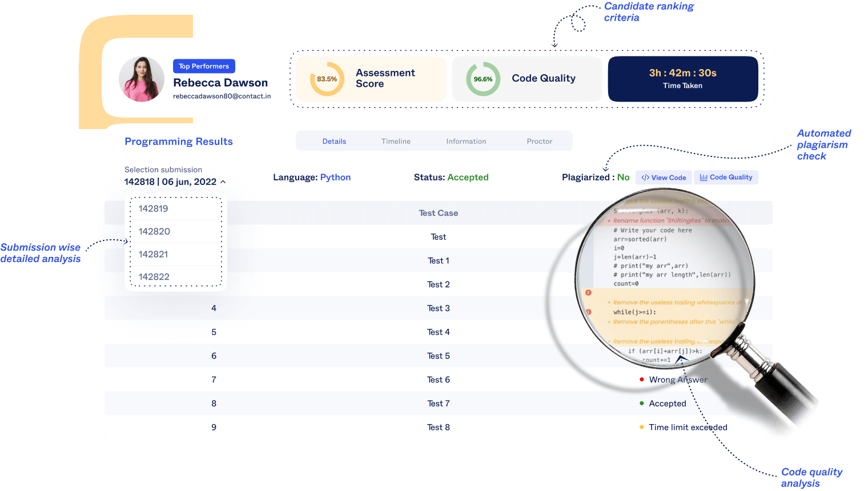Viewport: 868px width, 491px height.
Task: Open the Code Quality report
Action: 726,177
